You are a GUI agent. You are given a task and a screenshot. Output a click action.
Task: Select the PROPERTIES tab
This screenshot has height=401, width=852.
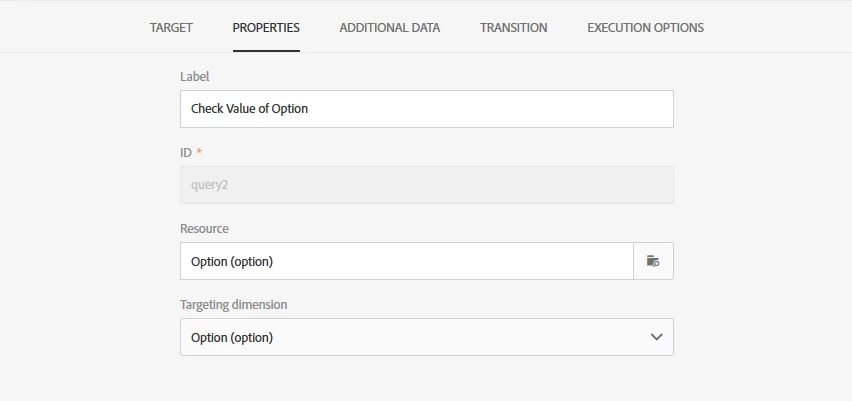click(266, 28)
